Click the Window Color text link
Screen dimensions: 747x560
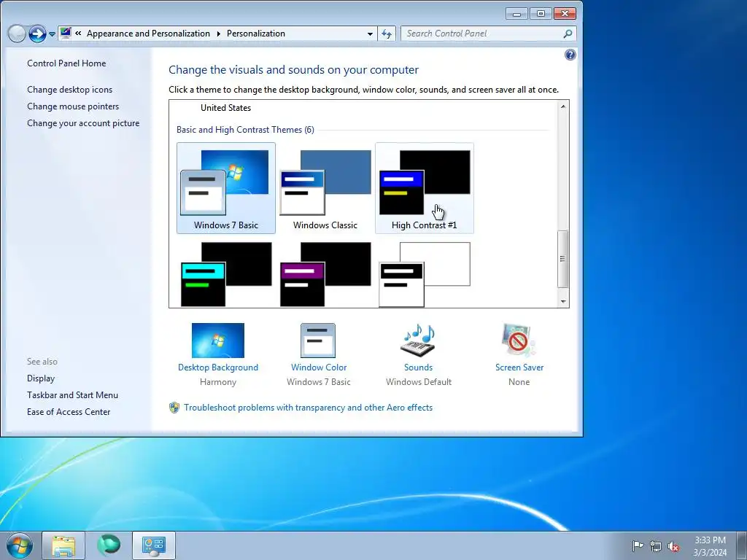point(319,367)
